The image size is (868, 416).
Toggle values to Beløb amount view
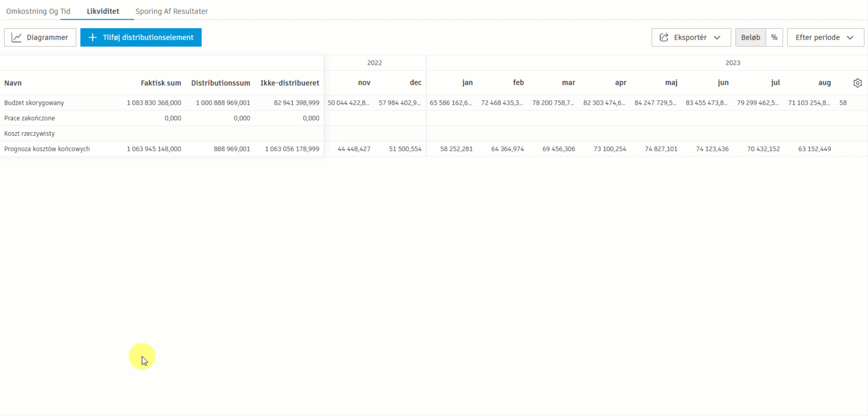point(750,37)
